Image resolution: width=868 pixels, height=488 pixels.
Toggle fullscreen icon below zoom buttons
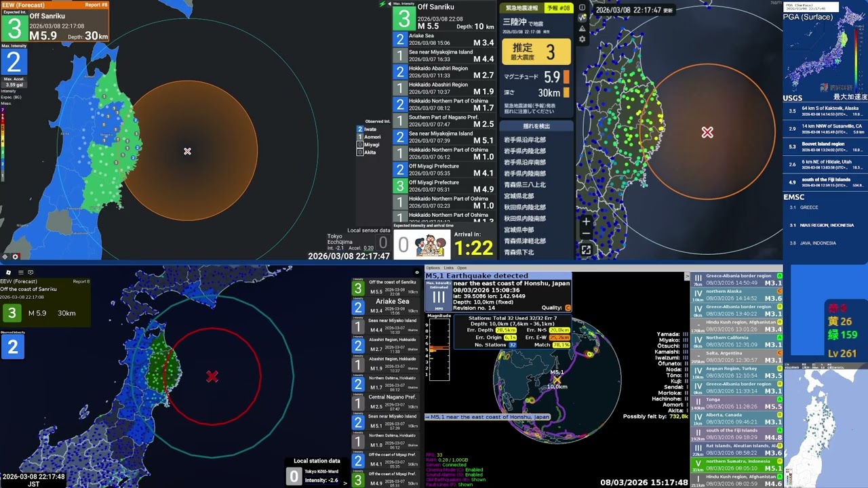(x=586, y=250)
